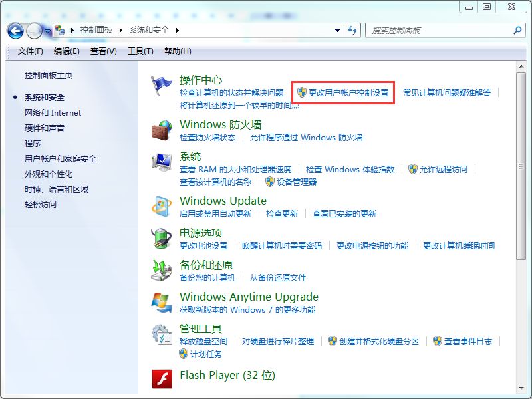Click the Power Options battery icon

pyautogui.click(x=162, y=239)
